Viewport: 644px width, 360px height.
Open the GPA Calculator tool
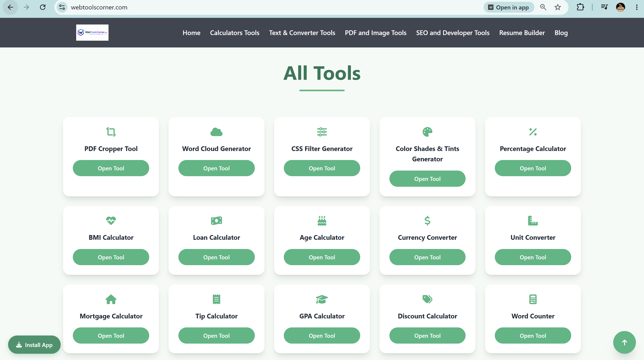[322, 336]
